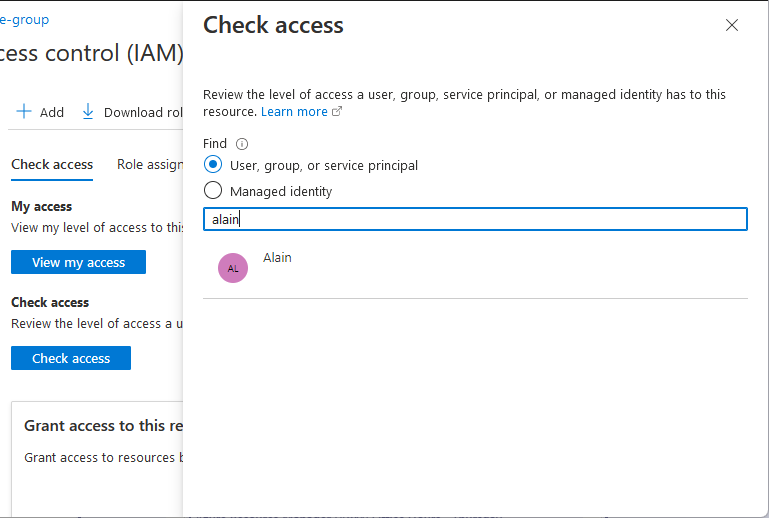
Task: Click the info icon next to Find
Action: click(x=242, y=144)
